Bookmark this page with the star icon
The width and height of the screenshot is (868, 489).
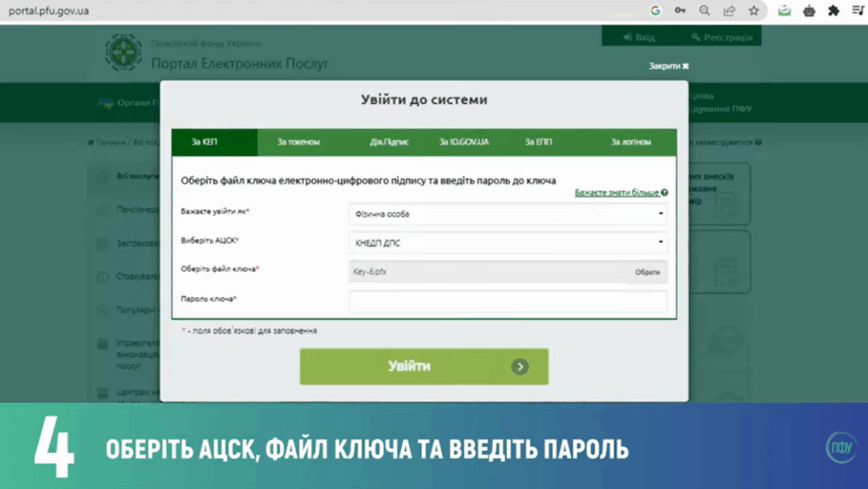point(754,11)
